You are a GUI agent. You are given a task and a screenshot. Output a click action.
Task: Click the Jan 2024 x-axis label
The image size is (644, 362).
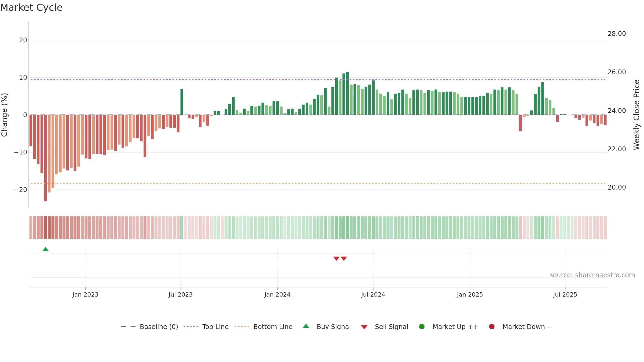pyautogui.click(x=277, y=295)
